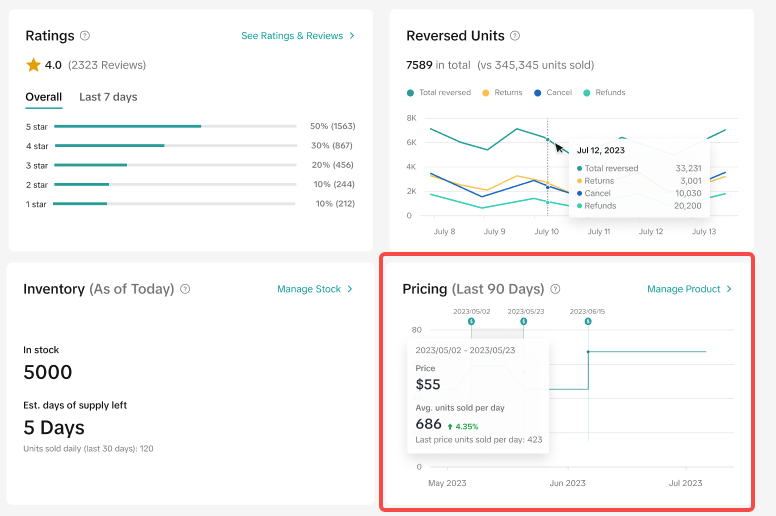
Task: Select the Overall ratings tab
Action: (x=43, y=97)
